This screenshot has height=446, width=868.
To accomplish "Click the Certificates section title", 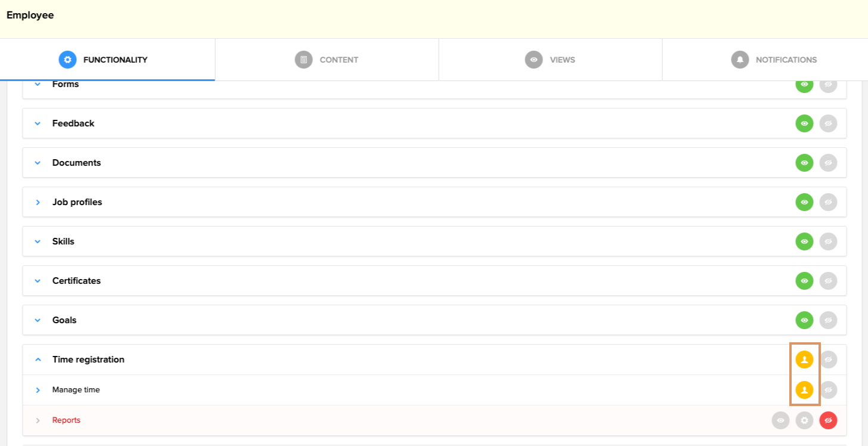I will (76, 281).
